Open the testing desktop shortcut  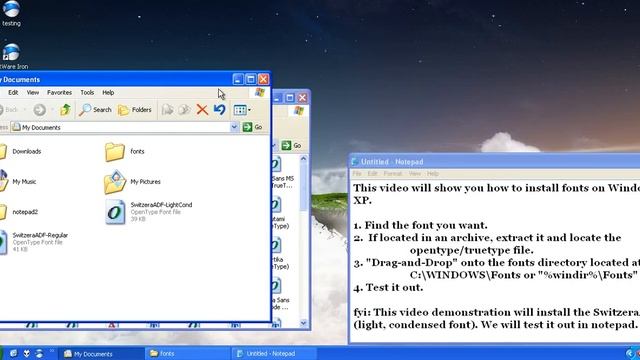click(x=11, y=13)
